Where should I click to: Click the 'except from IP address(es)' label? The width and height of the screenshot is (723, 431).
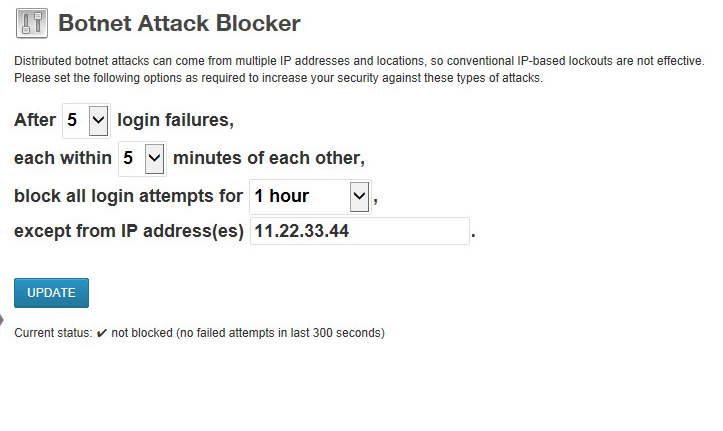129,231
